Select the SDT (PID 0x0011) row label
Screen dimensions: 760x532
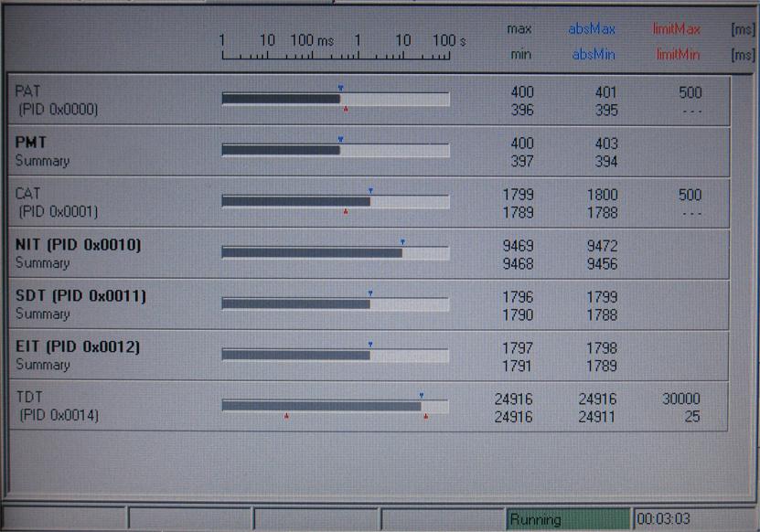[80, 296]
